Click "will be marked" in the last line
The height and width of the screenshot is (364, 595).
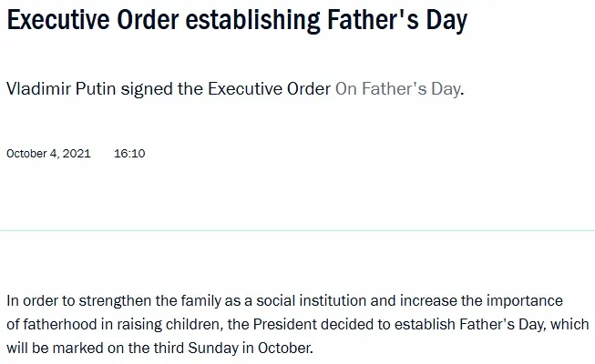pos(52,348)
